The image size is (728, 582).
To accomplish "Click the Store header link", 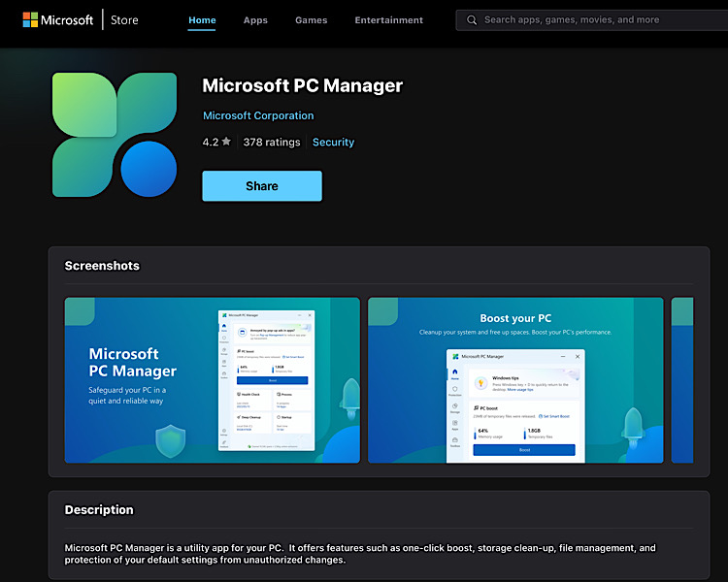I will [124, 20].
